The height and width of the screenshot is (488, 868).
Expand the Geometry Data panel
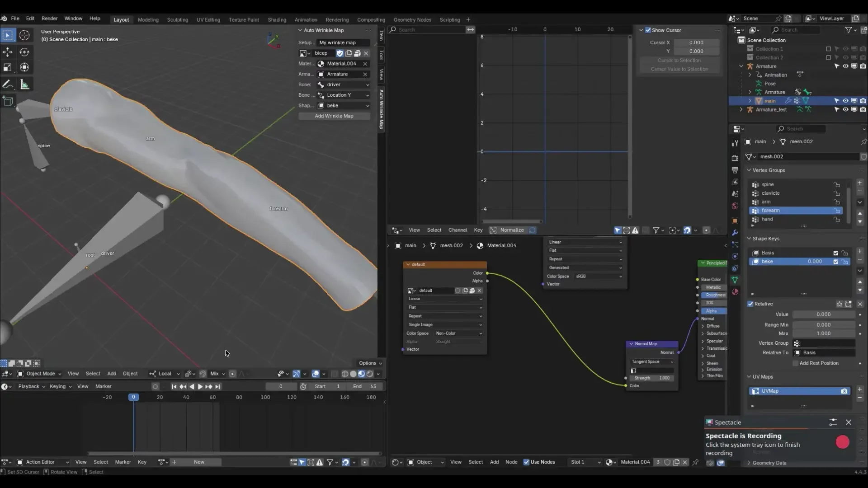(749, 463)
